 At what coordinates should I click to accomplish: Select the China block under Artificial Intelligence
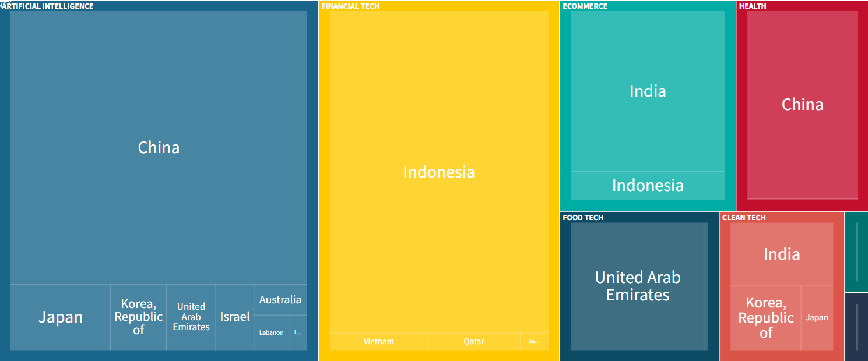click(x=159, y=147)
